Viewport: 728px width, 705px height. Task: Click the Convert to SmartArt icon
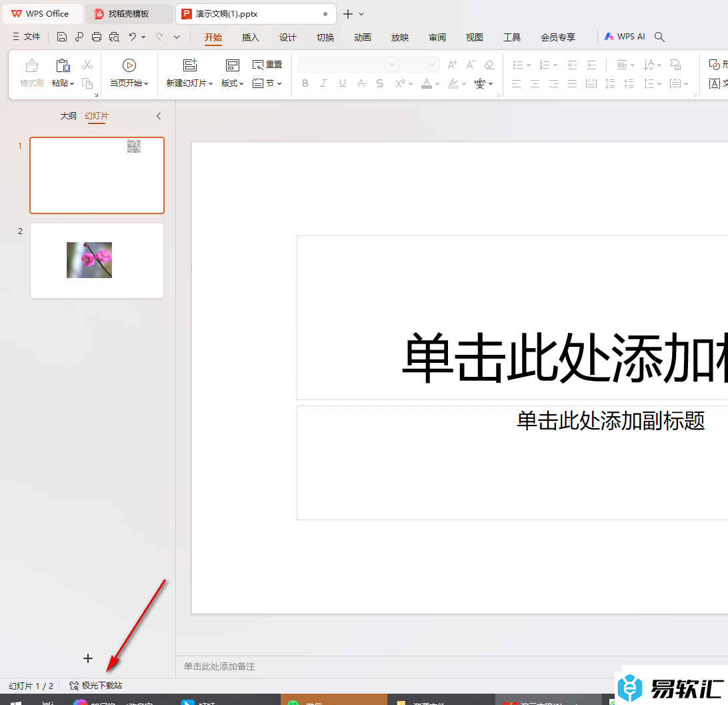(x=675, y=65)
